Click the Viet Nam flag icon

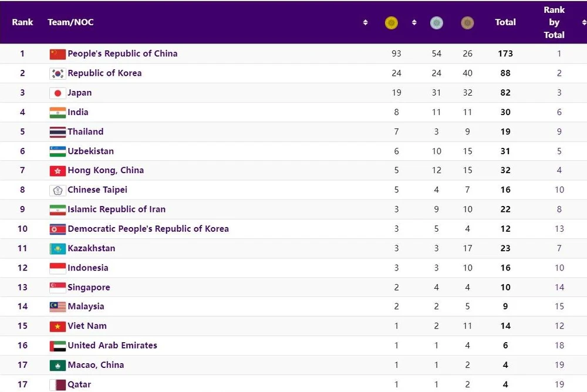click(x=58, y=326)
